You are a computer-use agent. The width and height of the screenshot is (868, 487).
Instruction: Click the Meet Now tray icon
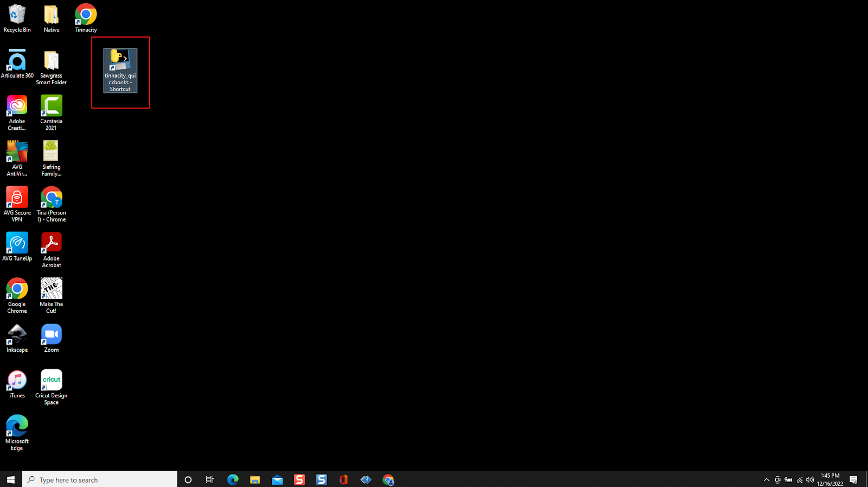point(777,479)
